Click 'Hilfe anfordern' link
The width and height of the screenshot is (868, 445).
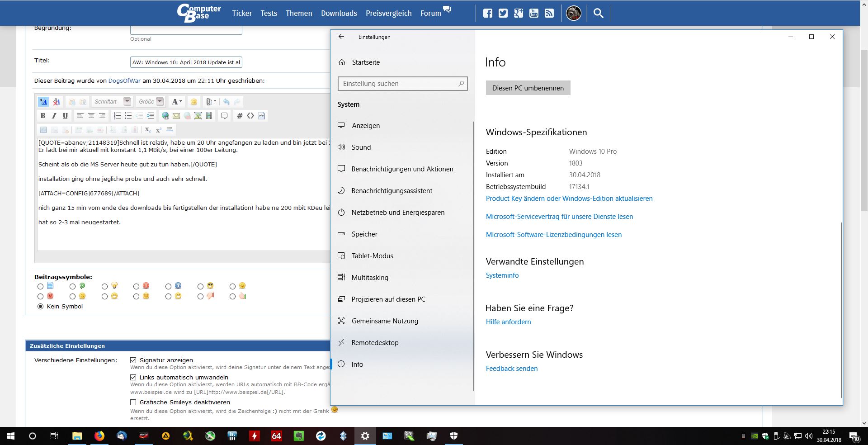[x=508, y=322]
